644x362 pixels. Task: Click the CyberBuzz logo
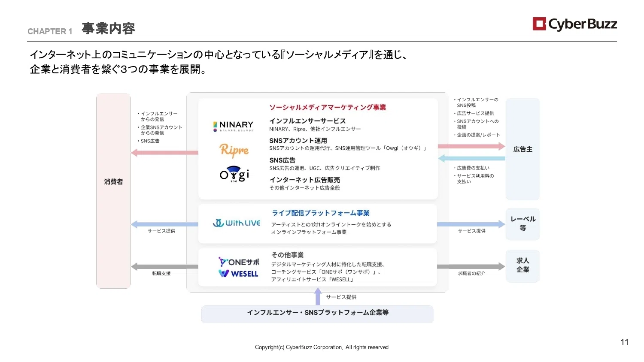574,24
